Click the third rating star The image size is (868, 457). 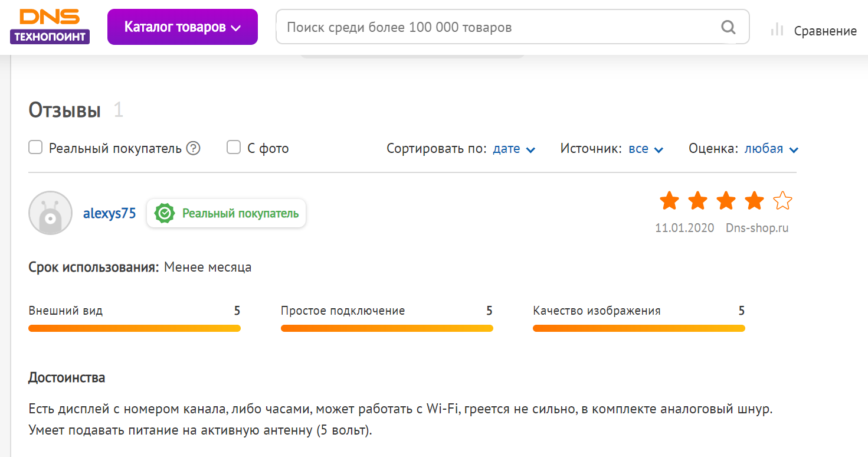coord(726,201)
